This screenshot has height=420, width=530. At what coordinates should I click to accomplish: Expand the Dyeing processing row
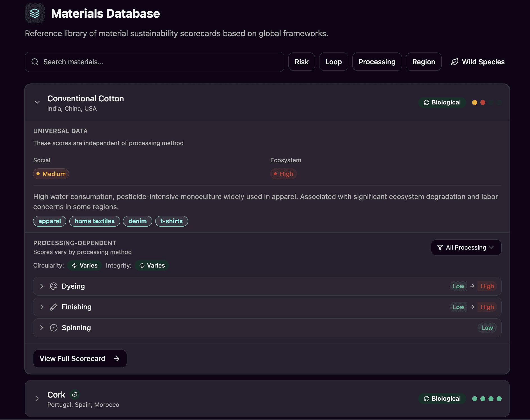42,286
